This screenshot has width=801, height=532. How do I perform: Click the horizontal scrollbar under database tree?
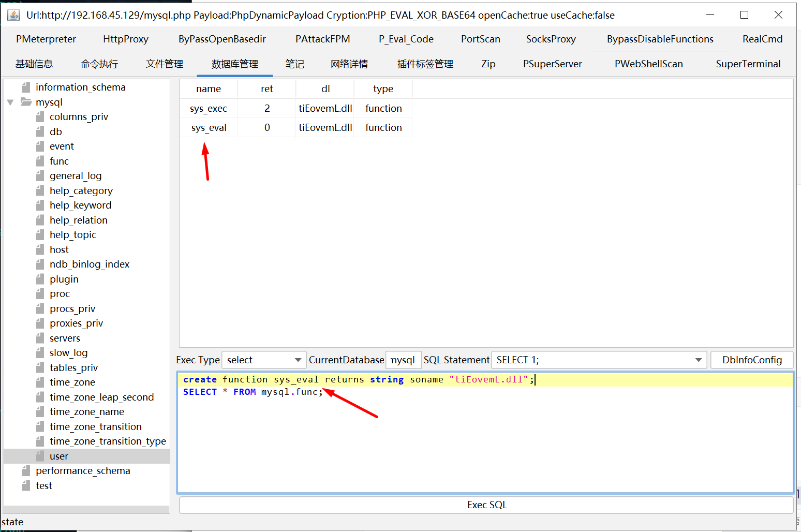tap(86, 509)
